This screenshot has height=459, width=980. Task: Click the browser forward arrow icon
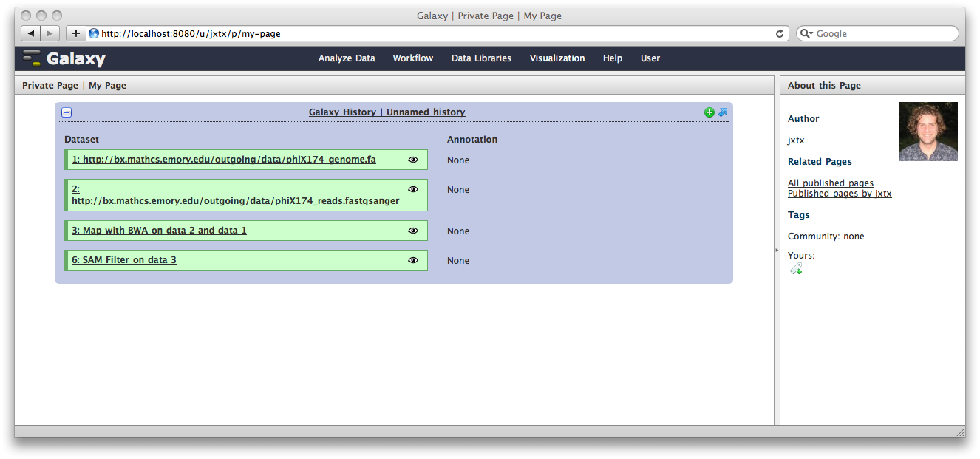pos(49,33)
